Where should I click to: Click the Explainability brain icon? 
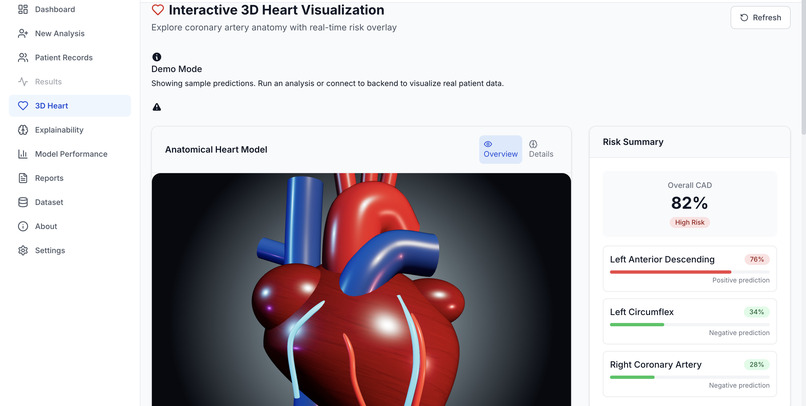(x=23, y=130)
